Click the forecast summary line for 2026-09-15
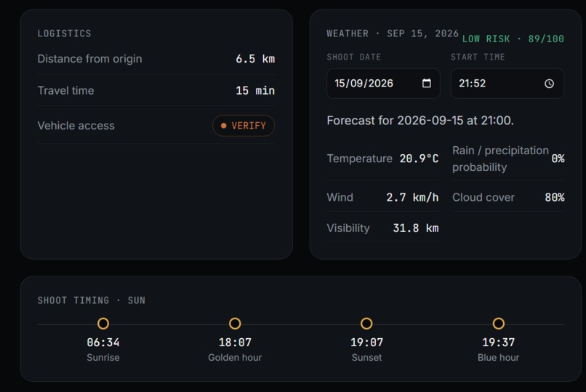Viewport: 586px width, 392px height. [420, 120]
